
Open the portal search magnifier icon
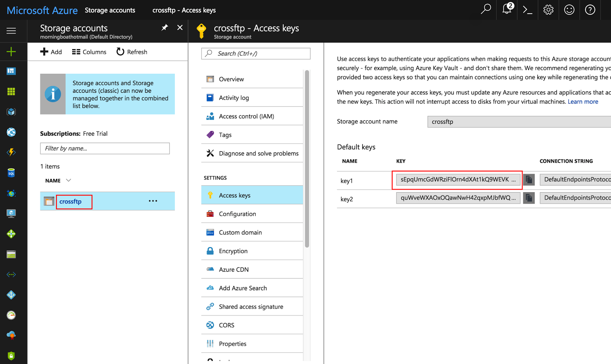tap(485, 10)
